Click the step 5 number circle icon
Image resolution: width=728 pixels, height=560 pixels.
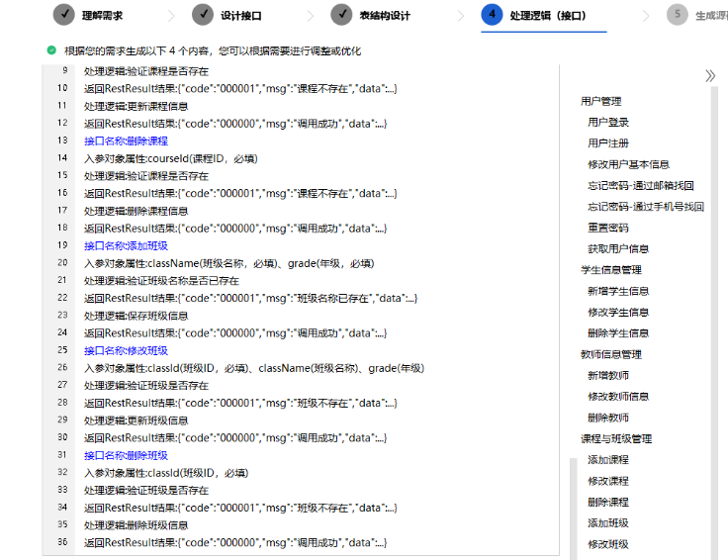(x=678, y=15)
